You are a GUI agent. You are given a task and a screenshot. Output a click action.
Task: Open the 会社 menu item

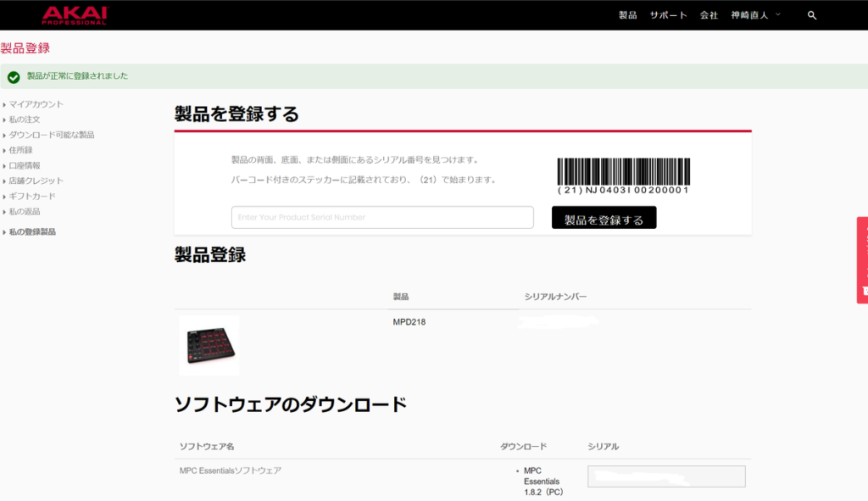[709, 15]
